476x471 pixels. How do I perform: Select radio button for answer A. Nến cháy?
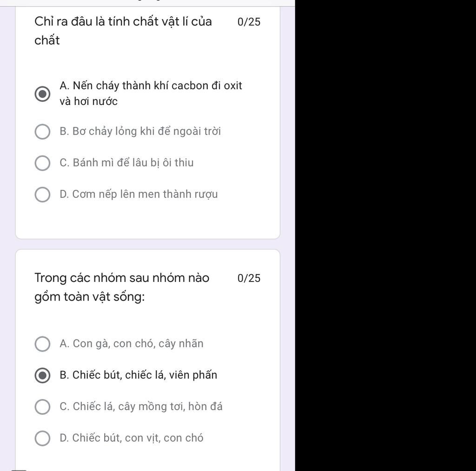42,94
